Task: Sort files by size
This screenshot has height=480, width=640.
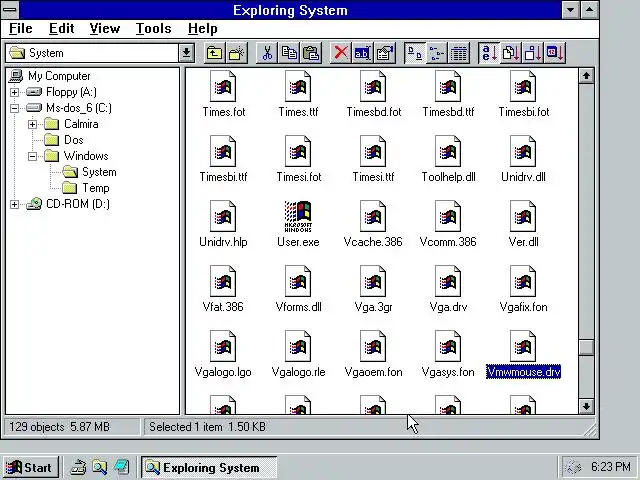Action: [533, 53]
